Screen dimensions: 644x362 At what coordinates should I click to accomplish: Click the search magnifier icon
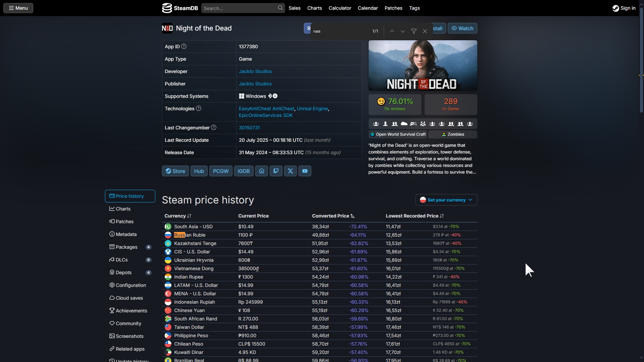pyautogui.click(x=280, y=8)
